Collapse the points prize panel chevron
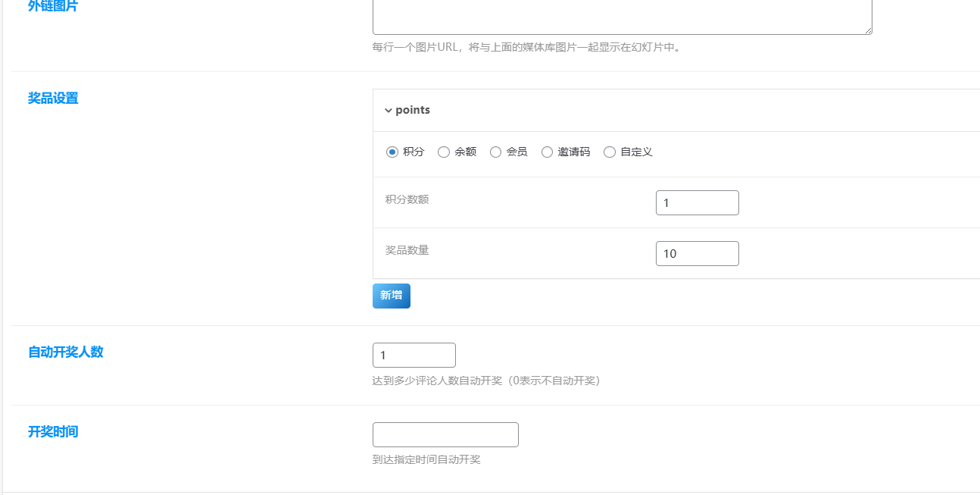The width and height of the screenshot is (980, 495). click(x=389, y=111)
